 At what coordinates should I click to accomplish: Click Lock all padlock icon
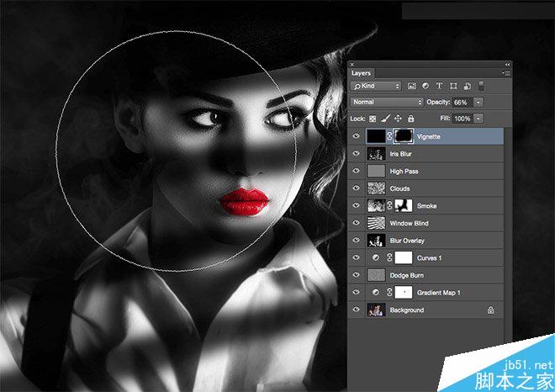(x=410, y=119)
